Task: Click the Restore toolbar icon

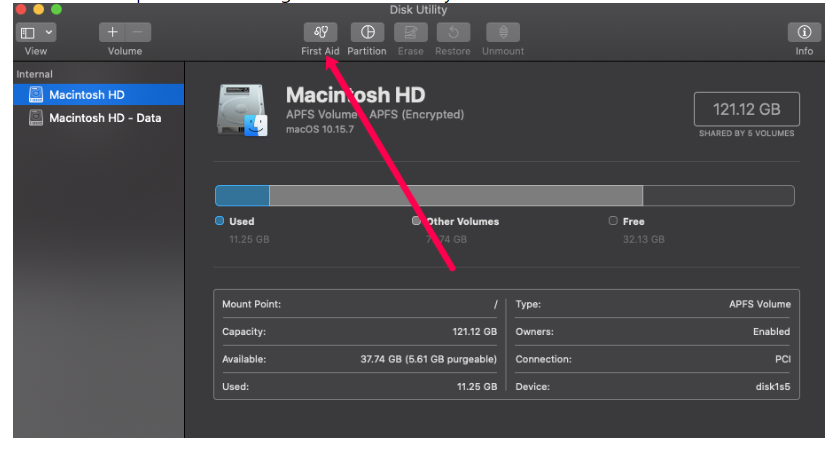Action: tap(453, 33)
